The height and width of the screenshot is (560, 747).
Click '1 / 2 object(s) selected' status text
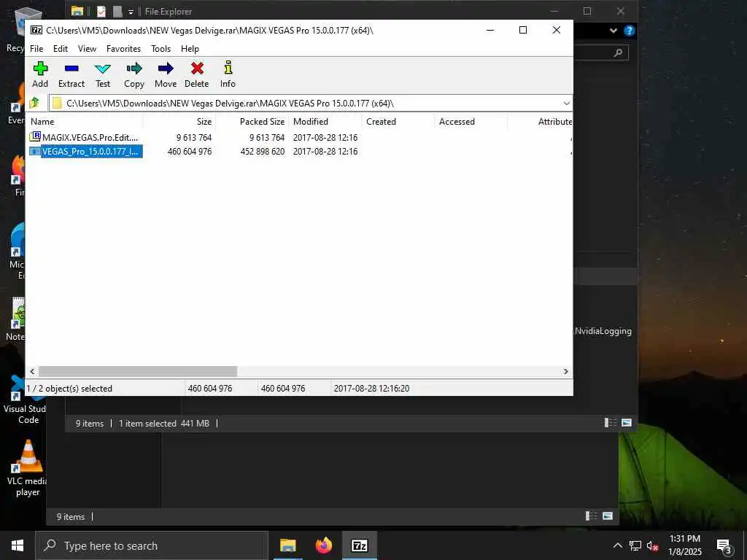point(69,389)
